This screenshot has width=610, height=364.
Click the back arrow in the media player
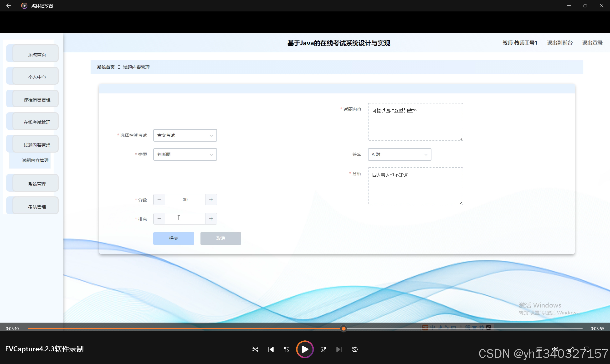(x=8, y=6)
